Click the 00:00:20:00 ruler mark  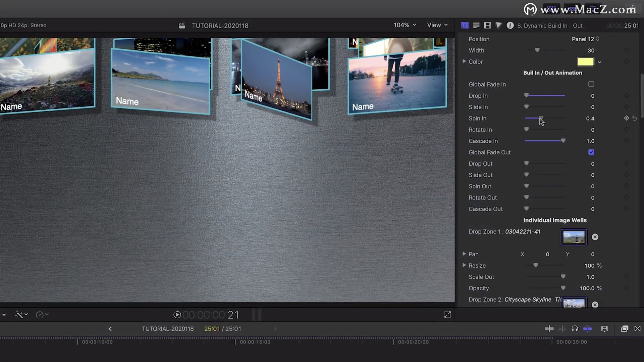(x=413, y=342)
